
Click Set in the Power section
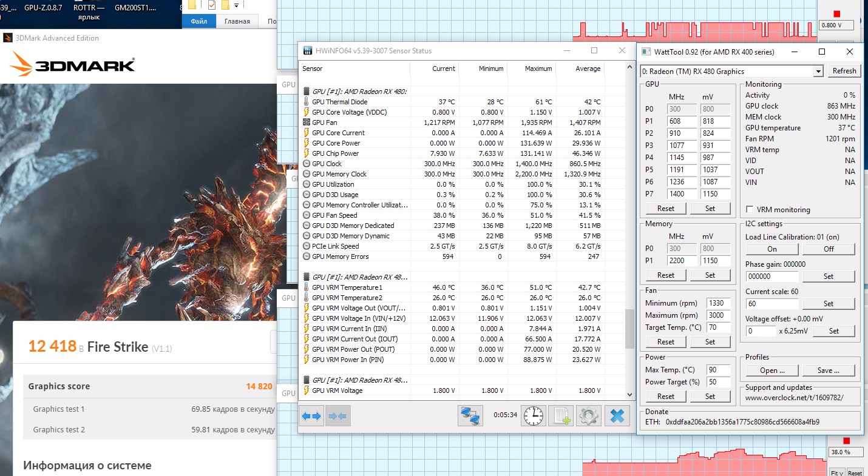710,397
